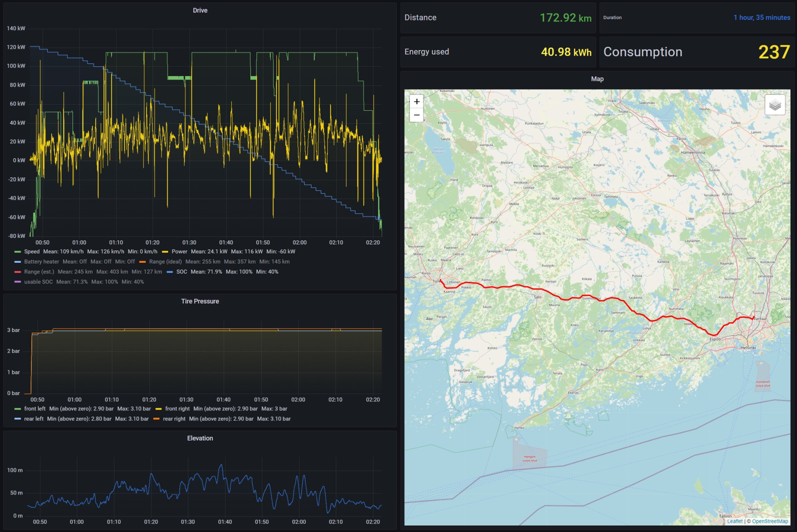
Task: Toggle the Power series in legend
Action: point(179,251)
